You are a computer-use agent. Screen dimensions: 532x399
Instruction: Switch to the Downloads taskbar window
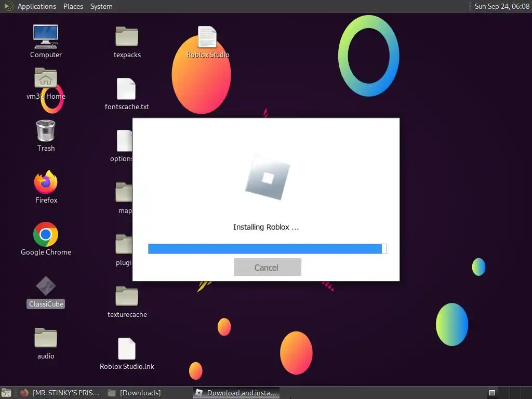click(x=135, y=393)
